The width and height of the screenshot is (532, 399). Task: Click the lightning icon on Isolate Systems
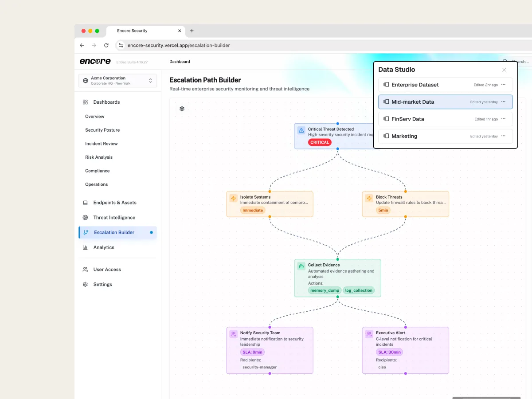[x=233, y=198]
